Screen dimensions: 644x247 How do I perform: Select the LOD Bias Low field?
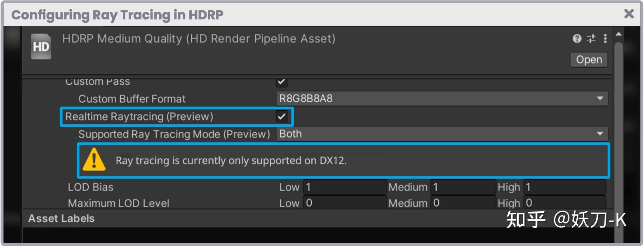pyautogui.click(x=344, y=187)
